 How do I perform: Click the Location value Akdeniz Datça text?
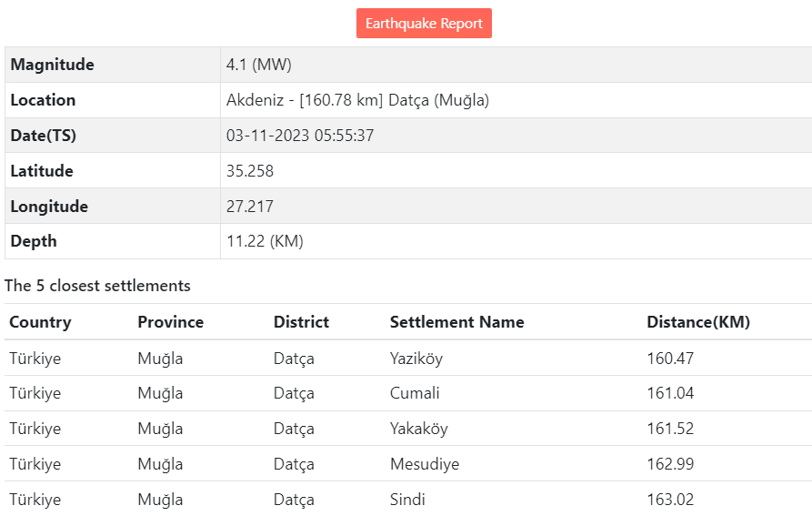click(357, 100)
